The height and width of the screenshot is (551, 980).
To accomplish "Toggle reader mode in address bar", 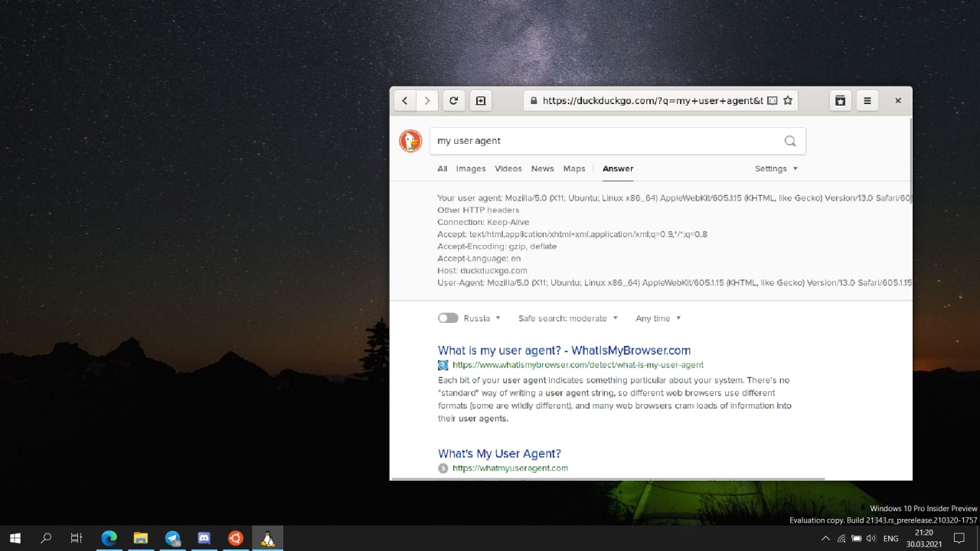I will click(x=773, y=100).
